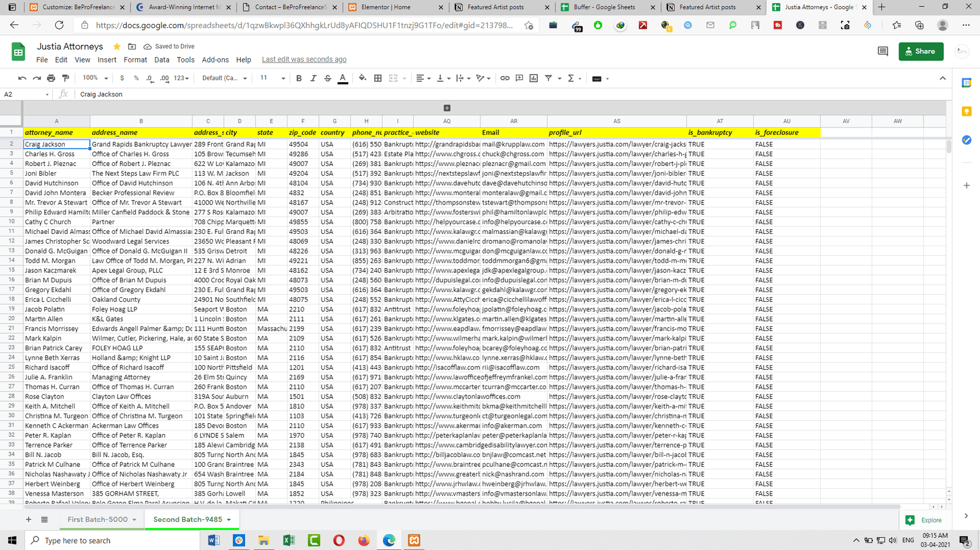
Task: Click the Undo icon in toolbar
Action: 22,78
